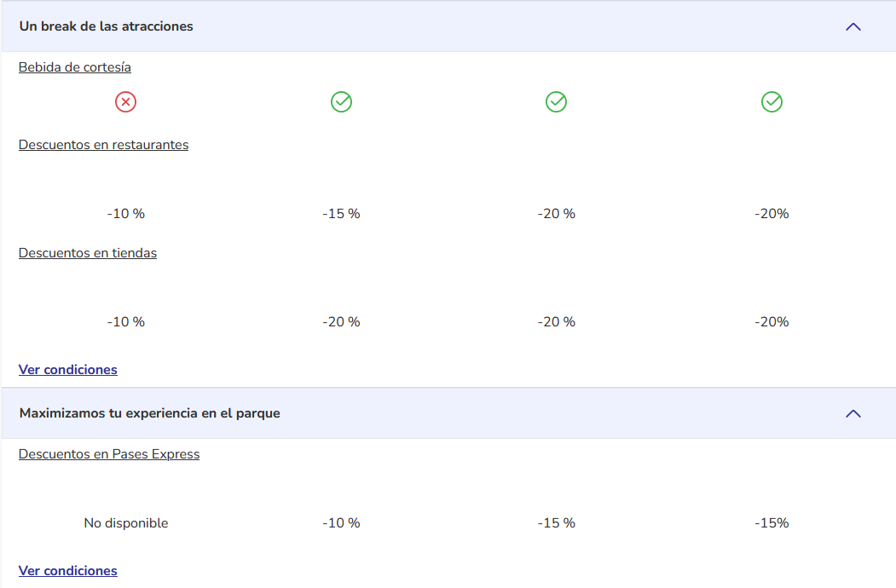Screen dimensions: 896x588
Task: Select the -10 % restaurant discount value
Action: [125, 214]
